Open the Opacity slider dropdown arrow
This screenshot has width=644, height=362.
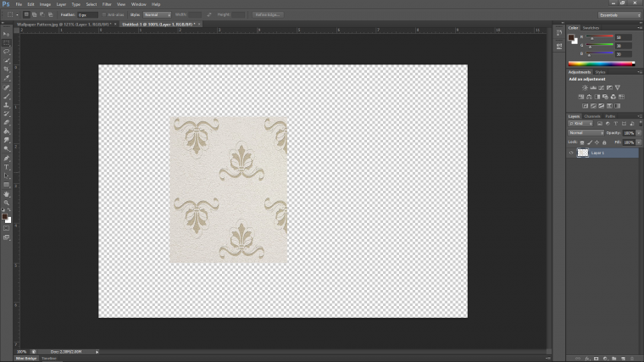point(639,133)
